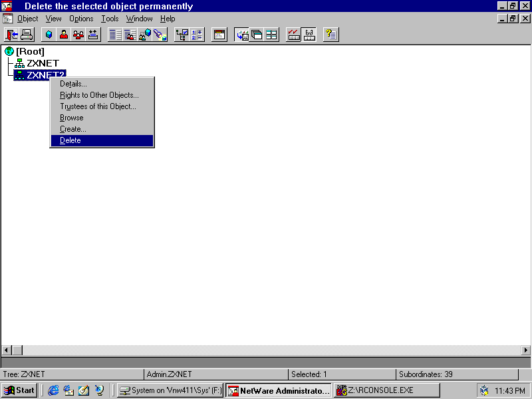Open the View menu
Viewport: 532px width, 399px height.
point(54,19)
